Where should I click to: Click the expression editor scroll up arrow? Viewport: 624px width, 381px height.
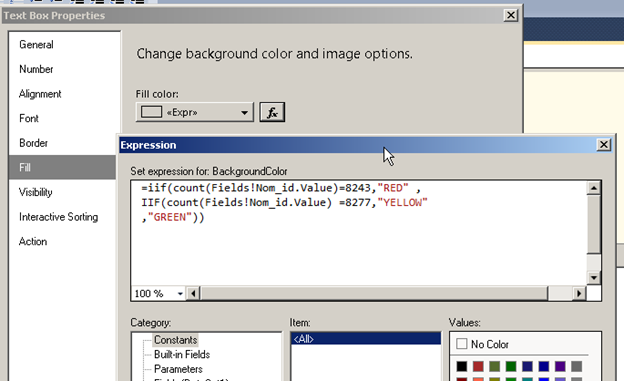[x=594, y=188]
